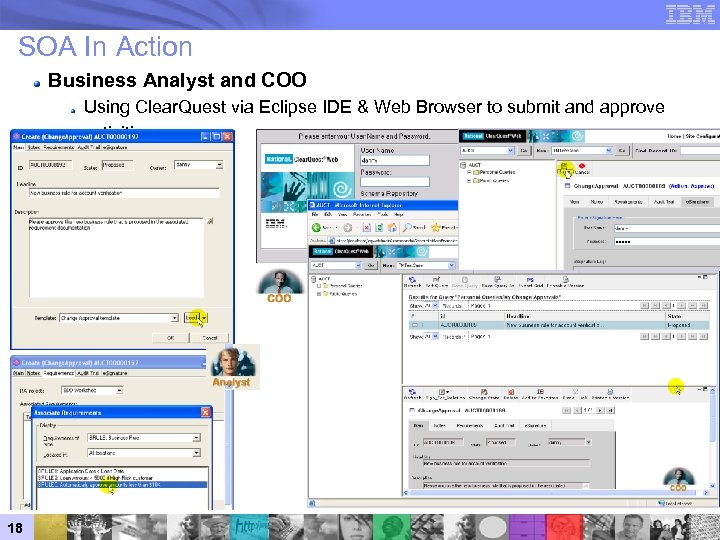Click the horizontal scrollbar under record detail
The height and width of the screenshot is (540, 720).
556,493
